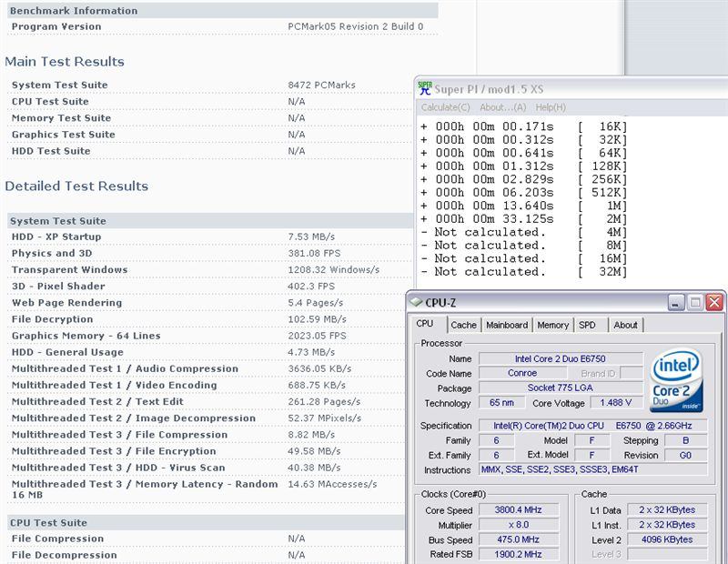Click the HDD - Virus Scan row label
Viewport: 728px width, 564px height.
[x=118, y=468]
